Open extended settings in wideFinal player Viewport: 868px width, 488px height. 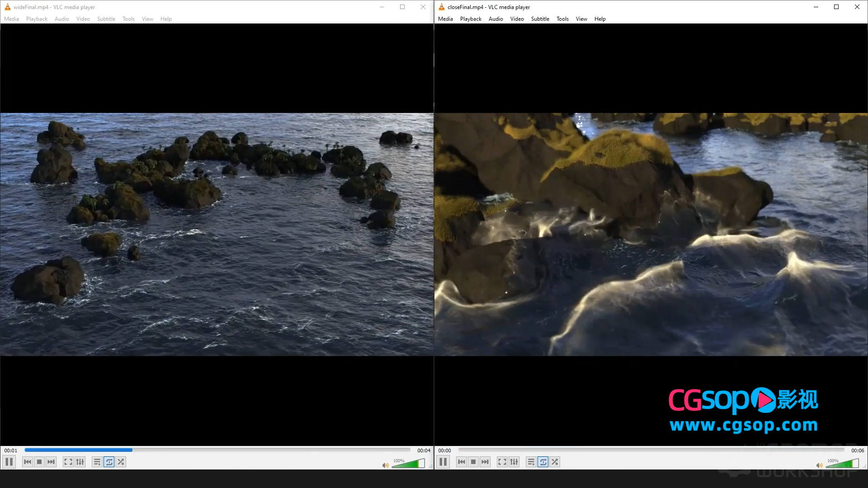click(x=80, y=462)
